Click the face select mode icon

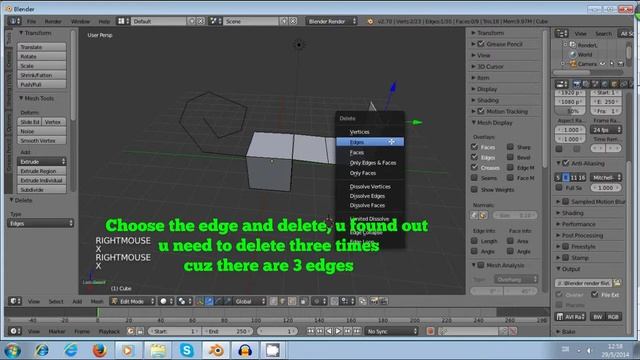(x=292, y=301)
